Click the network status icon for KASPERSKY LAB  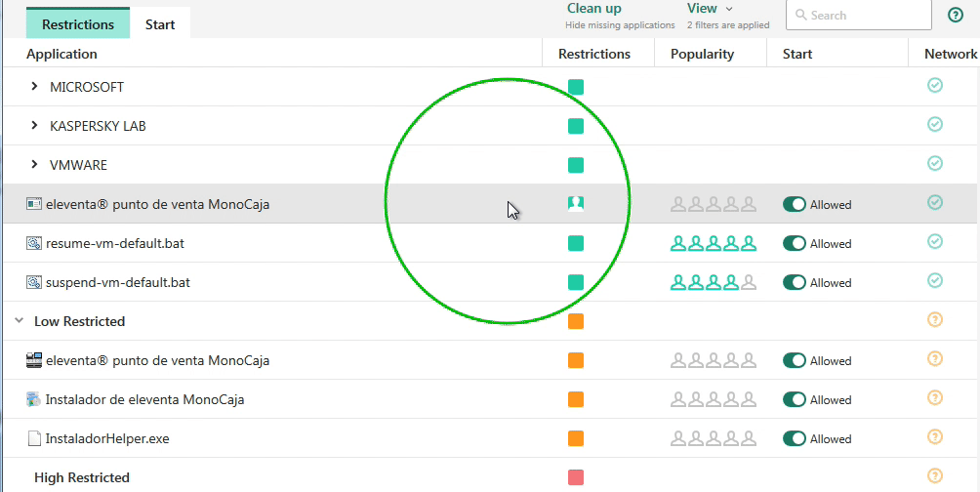pyautogui.click(x=934, y=125)
